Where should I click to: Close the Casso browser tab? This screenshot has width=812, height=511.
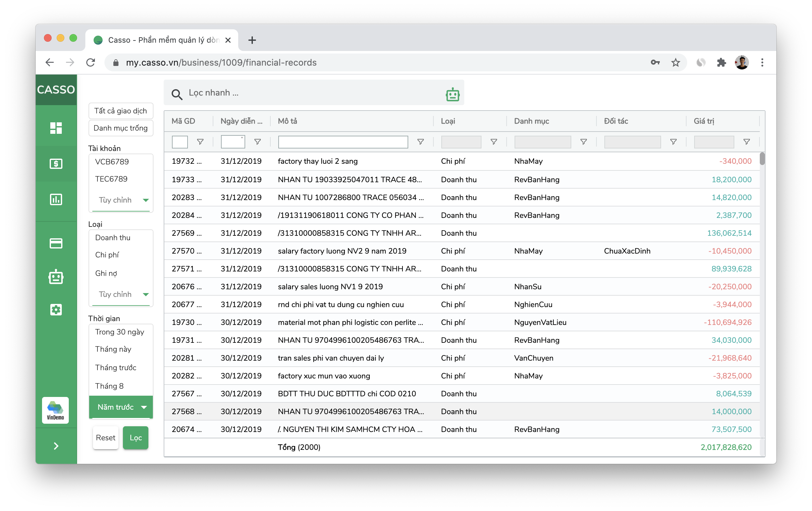[228, 40]
